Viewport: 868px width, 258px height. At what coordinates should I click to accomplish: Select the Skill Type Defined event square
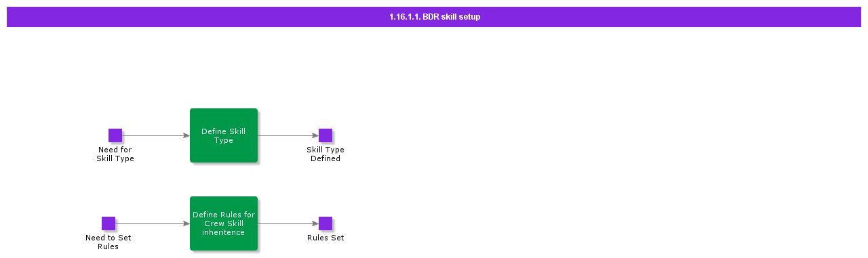coord(325,135)
